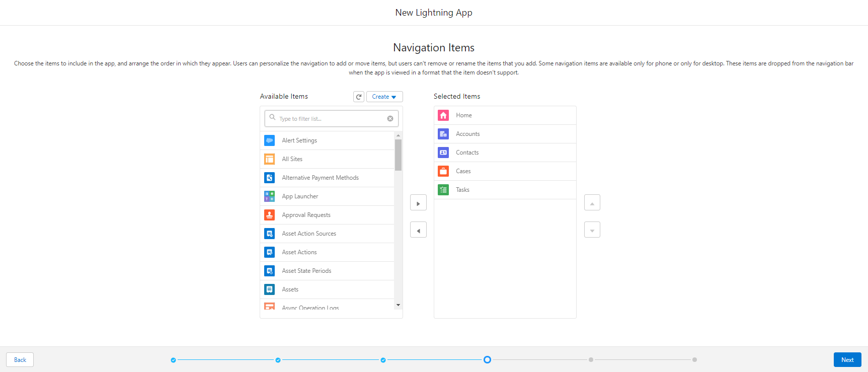Open the Create dropdown menu

click(384, 97)
